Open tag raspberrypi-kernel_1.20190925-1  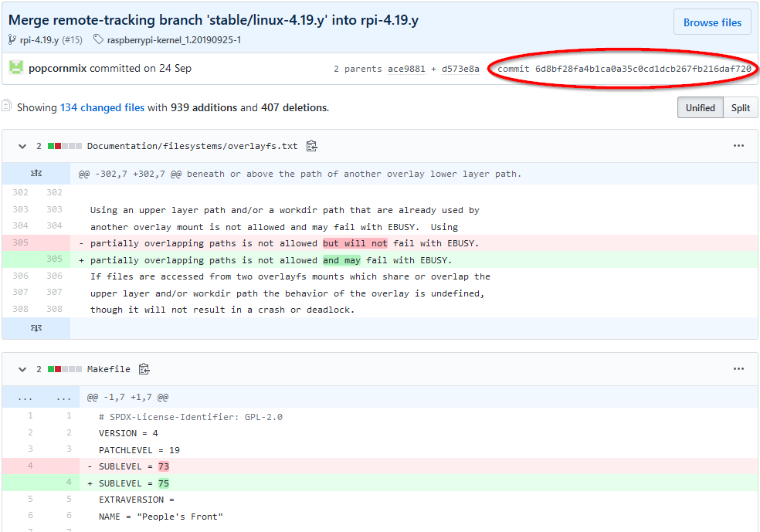tap(174, 39)
